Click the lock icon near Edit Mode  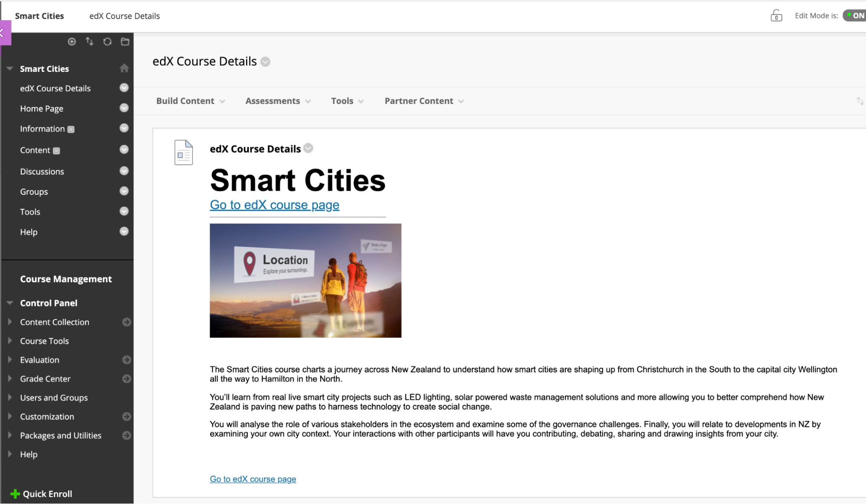click(776, 16)
